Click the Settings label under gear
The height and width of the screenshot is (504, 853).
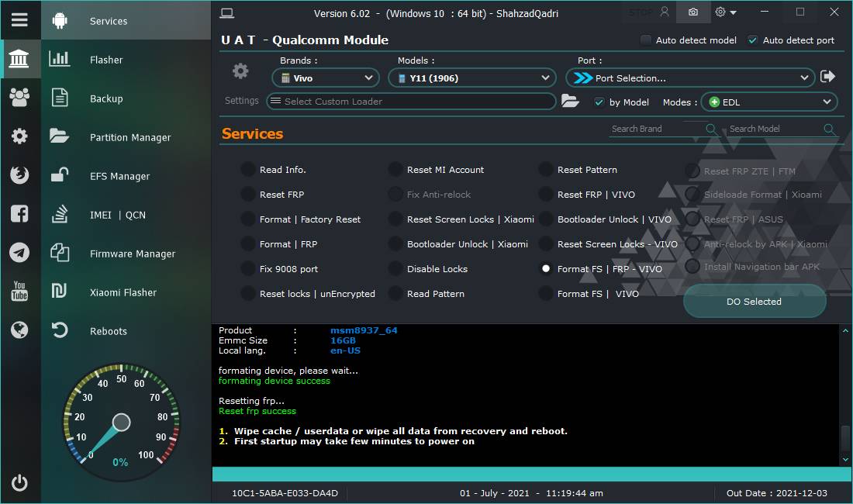[x=241, y=101]
